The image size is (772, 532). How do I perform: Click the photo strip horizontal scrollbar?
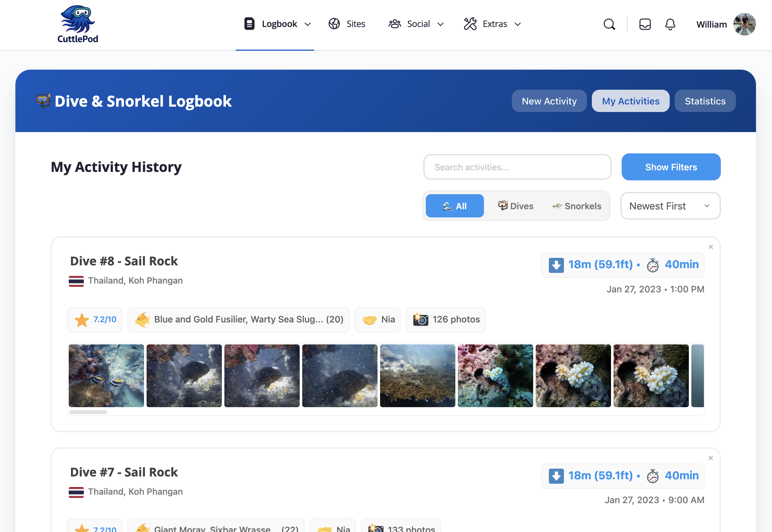click(x=88, y=412)
